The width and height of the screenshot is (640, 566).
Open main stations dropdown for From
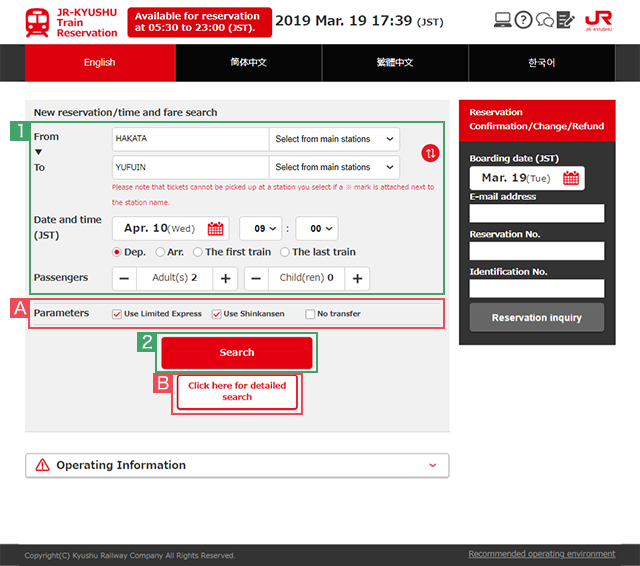(335, 139)
